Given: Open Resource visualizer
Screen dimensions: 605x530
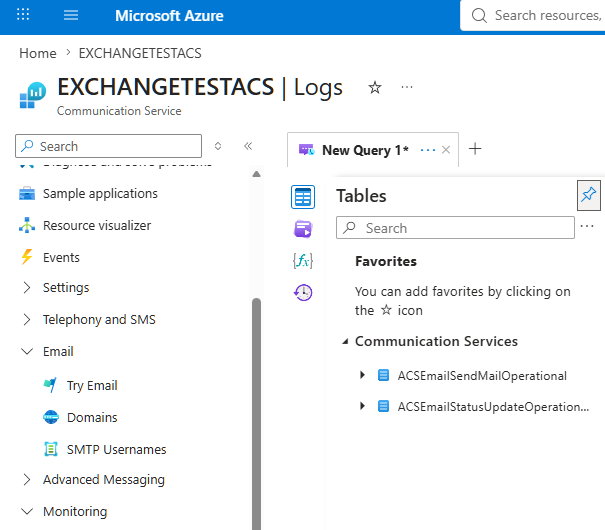Looking at the screenshot, I should coord(97,226).
